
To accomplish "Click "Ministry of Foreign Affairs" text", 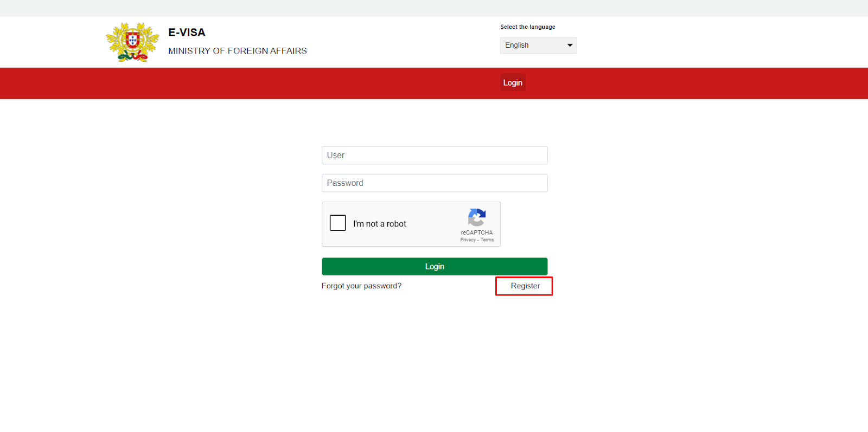I will (x=238, y=51).
